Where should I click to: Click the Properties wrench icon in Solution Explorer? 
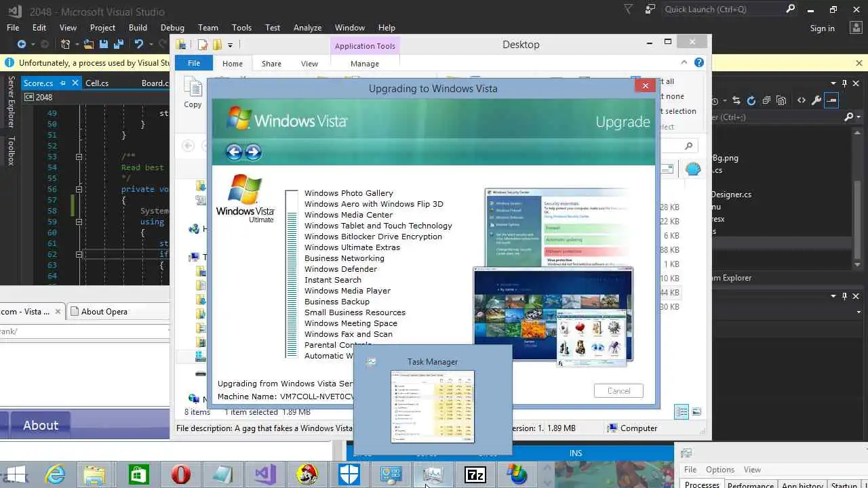pyautogui.click(x=816, y=100)
